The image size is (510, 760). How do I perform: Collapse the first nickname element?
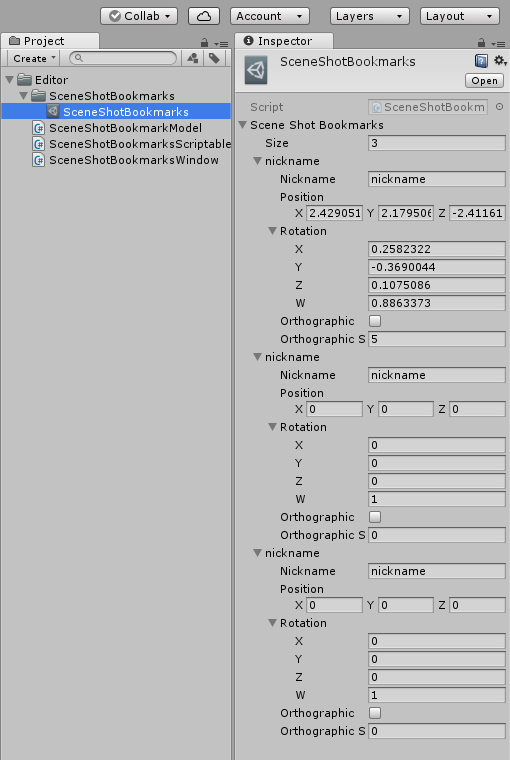[x=258, y=160]
